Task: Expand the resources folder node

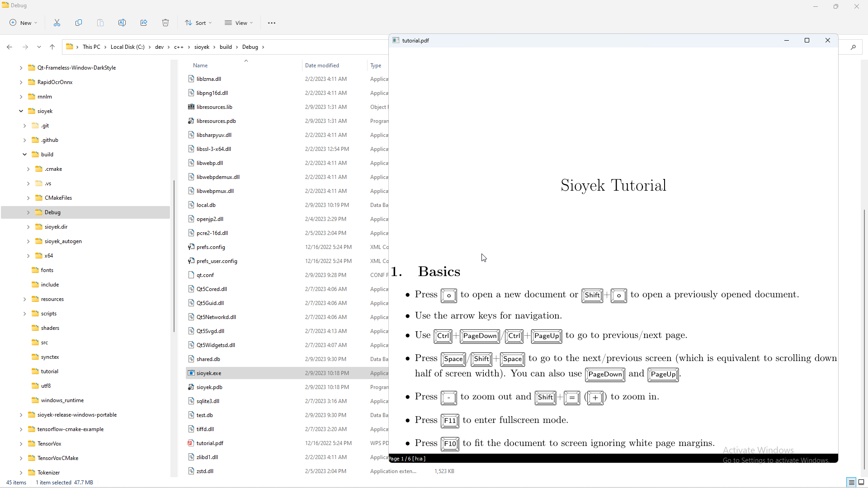Action: click(x=24, y=299)
